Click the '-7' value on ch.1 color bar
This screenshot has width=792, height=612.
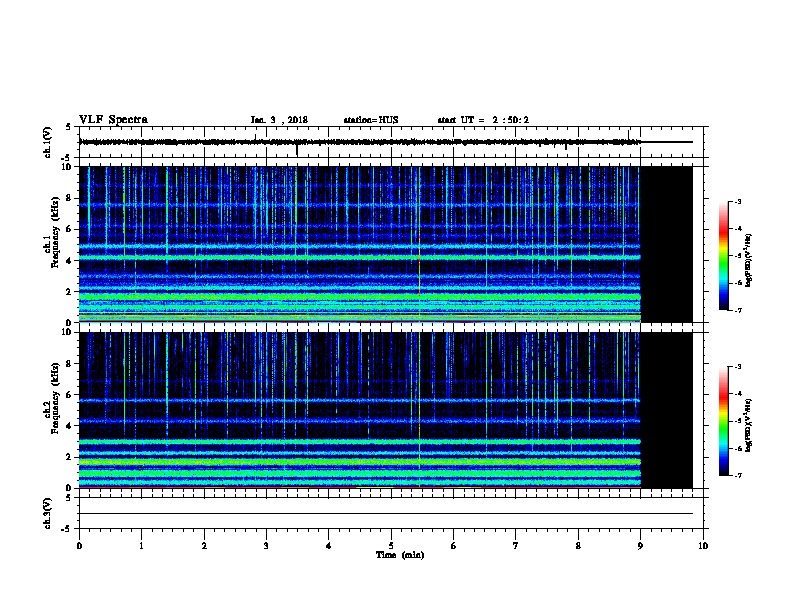pos(737,311)
